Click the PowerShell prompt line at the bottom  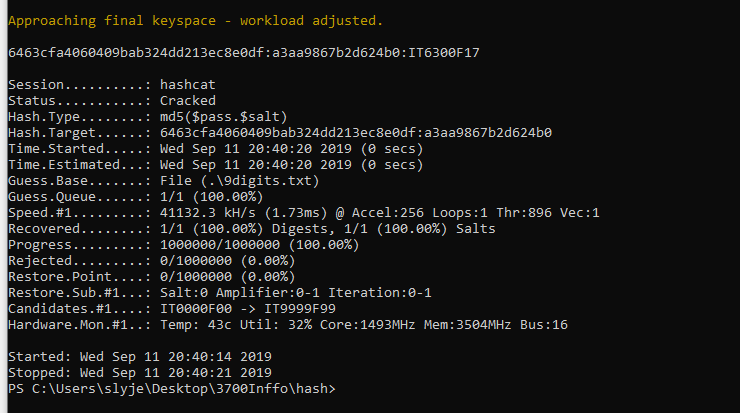172,388
